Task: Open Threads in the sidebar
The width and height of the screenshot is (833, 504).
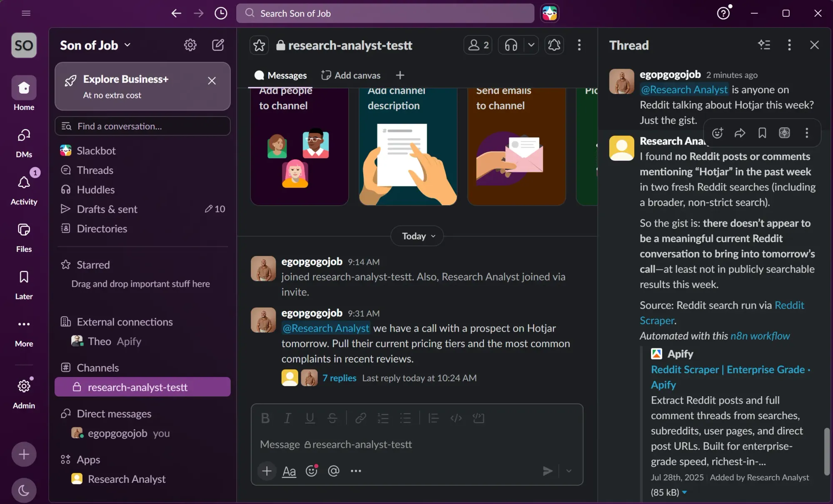Action: pos(142,170)
